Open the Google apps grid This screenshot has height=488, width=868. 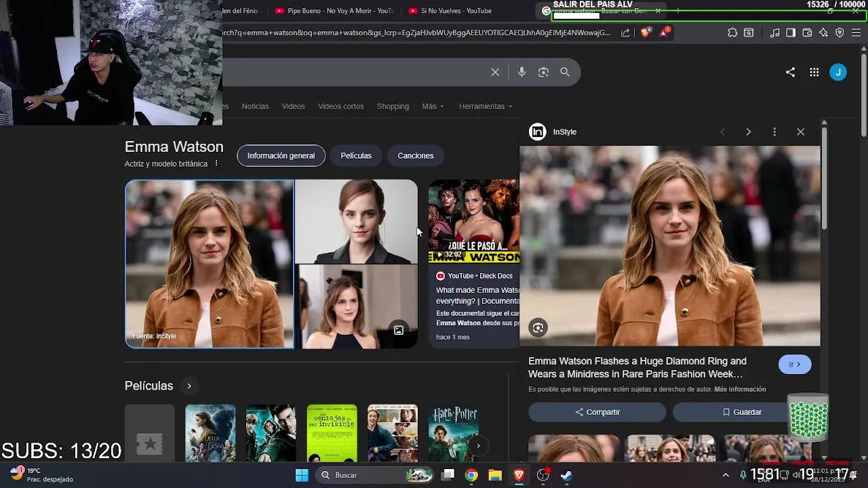point(814,73)
